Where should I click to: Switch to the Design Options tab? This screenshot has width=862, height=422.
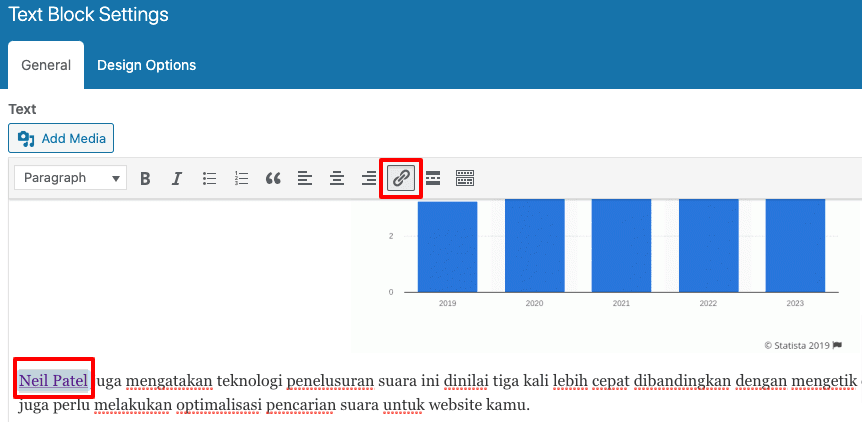pos(146,65)
